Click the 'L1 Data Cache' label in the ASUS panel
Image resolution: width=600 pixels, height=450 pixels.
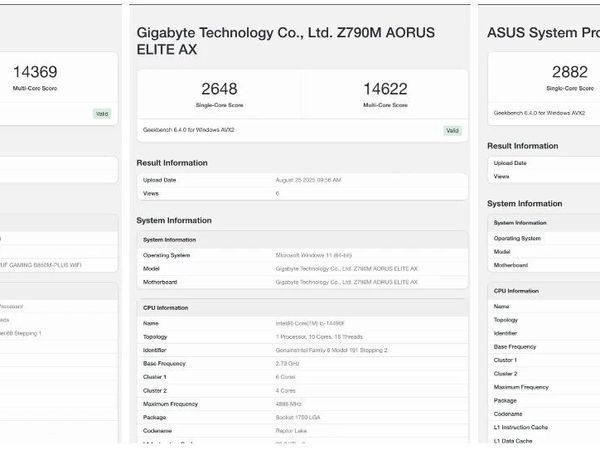[513, 441]
